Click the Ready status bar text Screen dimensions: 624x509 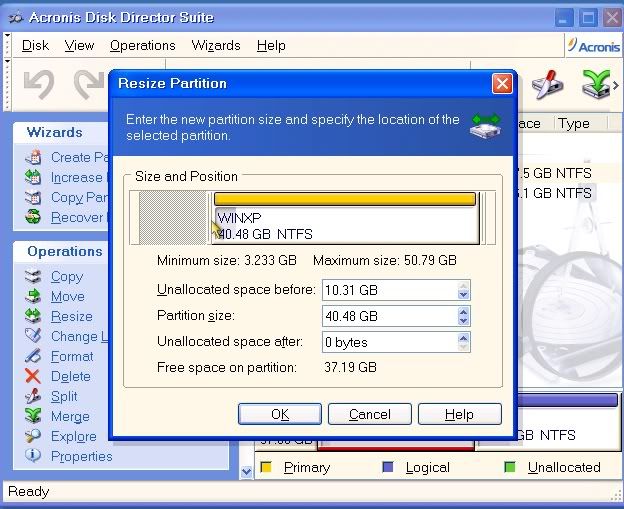click(28, 491)
